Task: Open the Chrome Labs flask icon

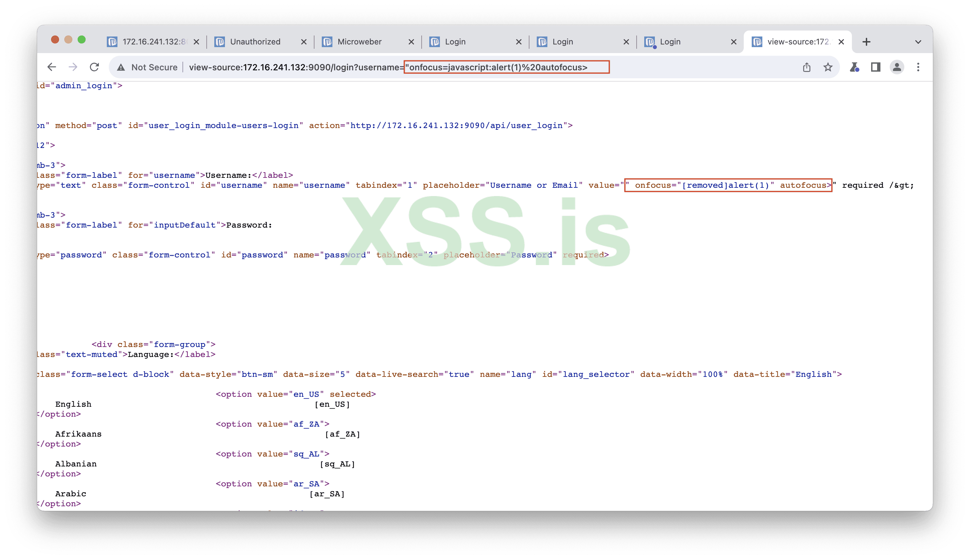Action: tap(854, 67)
